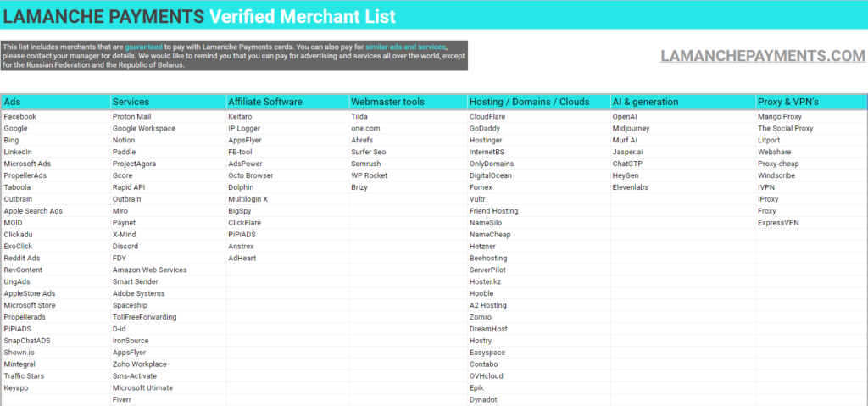The height and width of the screenshot is (406, 868).
Task: Click the 'similar ads and services' link
Action: 412,47
